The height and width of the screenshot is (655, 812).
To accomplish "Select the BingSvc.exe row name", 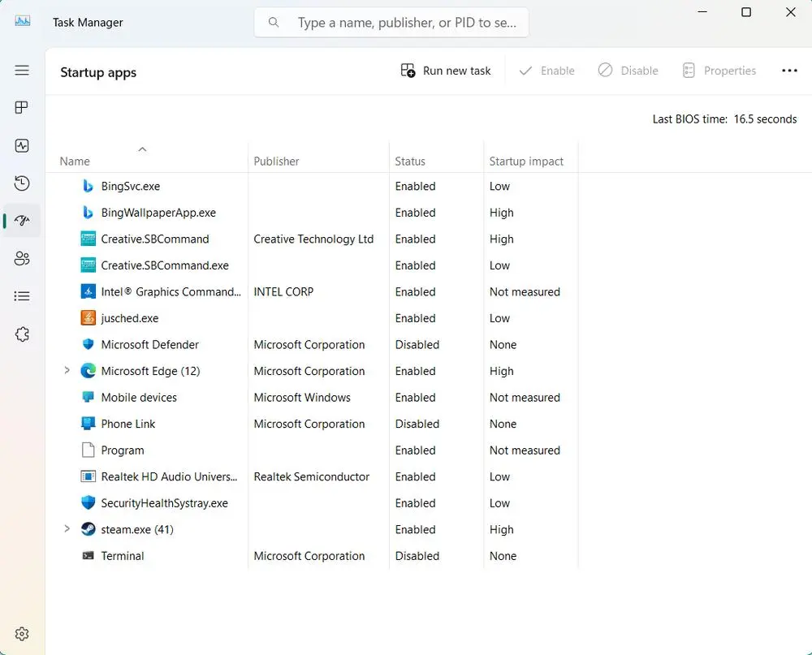I will (x=131, y=187).
